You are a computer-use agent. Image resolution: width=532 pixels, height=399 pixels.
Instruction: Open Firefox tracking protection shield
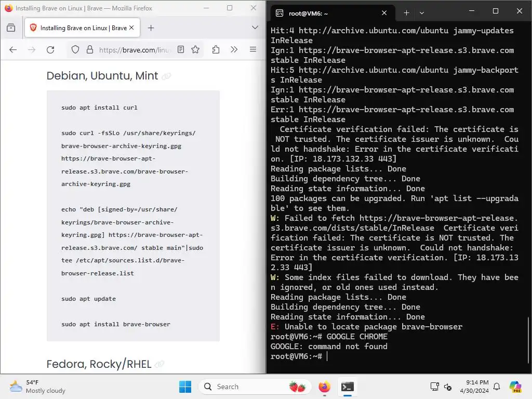[75, 50]
